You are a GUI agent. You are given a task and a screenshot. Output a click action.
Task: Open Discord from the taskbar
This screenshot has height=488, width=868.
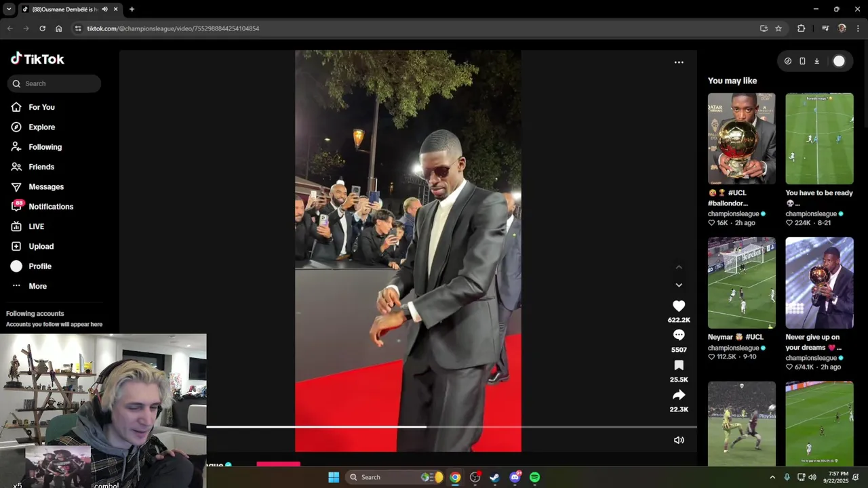coord(515,477)
